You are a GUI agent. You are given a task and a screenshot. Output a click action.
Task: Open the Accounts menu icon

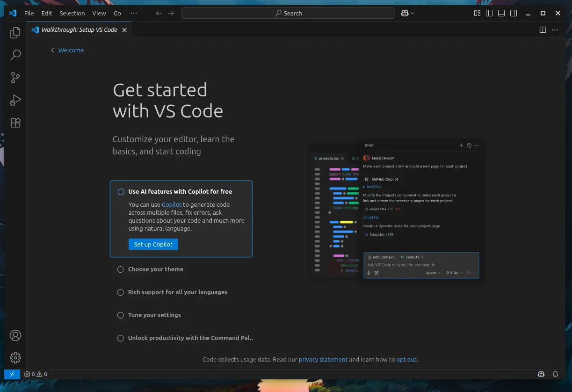click(x=15, y=335)
